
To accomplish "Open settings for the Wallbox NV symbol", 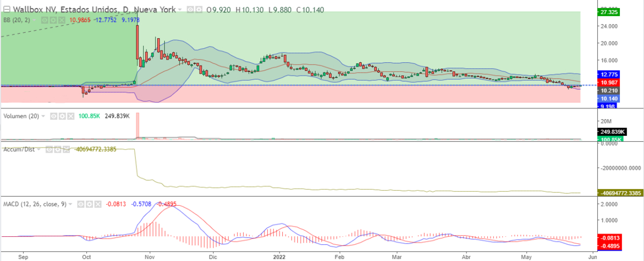I will pos(199,9).
